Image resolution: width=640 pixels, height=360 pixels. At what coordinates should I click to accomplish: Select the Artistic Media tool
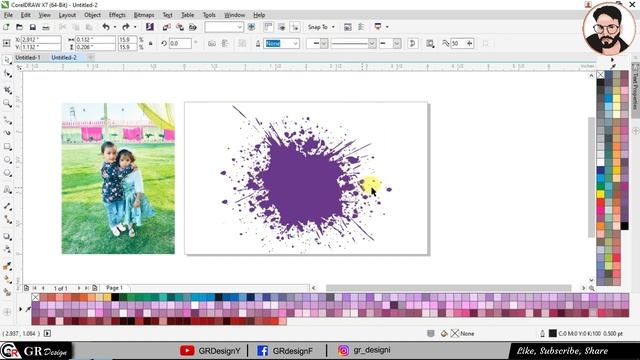pyautogui.click(x=7, y=133)
